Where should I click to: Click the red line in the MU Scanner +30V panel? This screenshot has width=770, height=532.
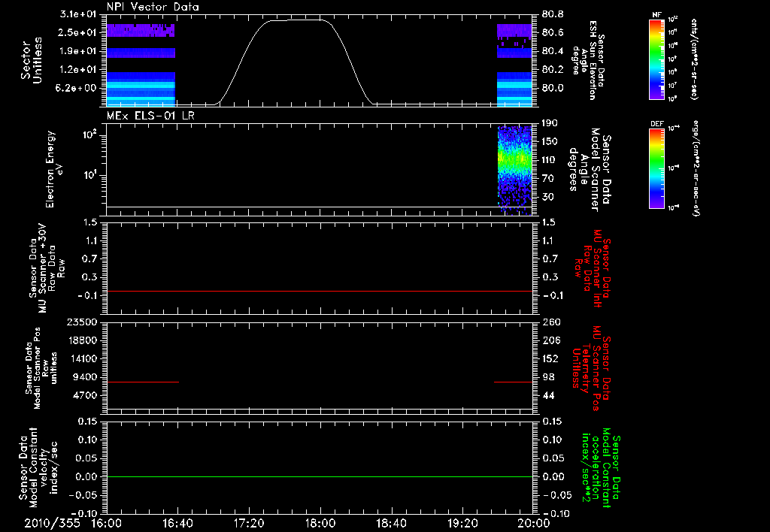click(x=320, y=292)
